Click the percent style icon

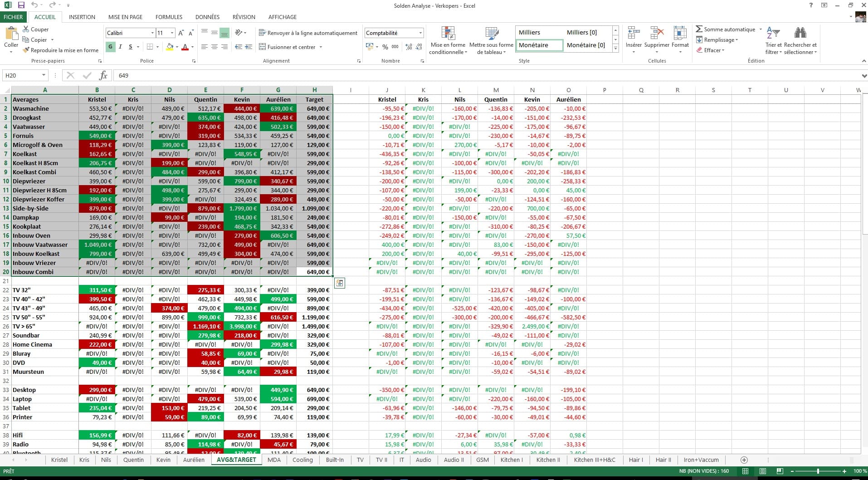[x=385, y=47]
